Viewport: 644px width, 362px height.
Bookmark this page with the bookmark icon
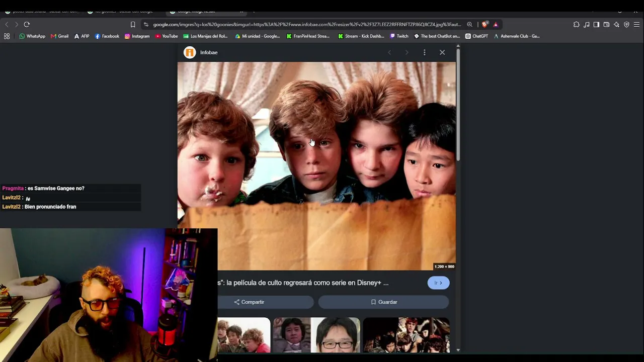(133, 24)
